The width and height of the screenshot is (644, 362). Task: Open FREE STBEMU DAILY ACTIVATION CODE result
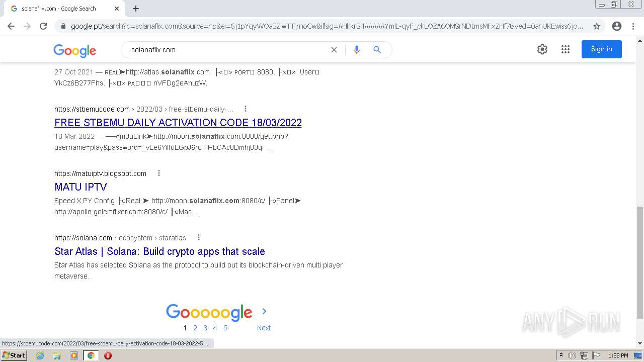[178, 123]
